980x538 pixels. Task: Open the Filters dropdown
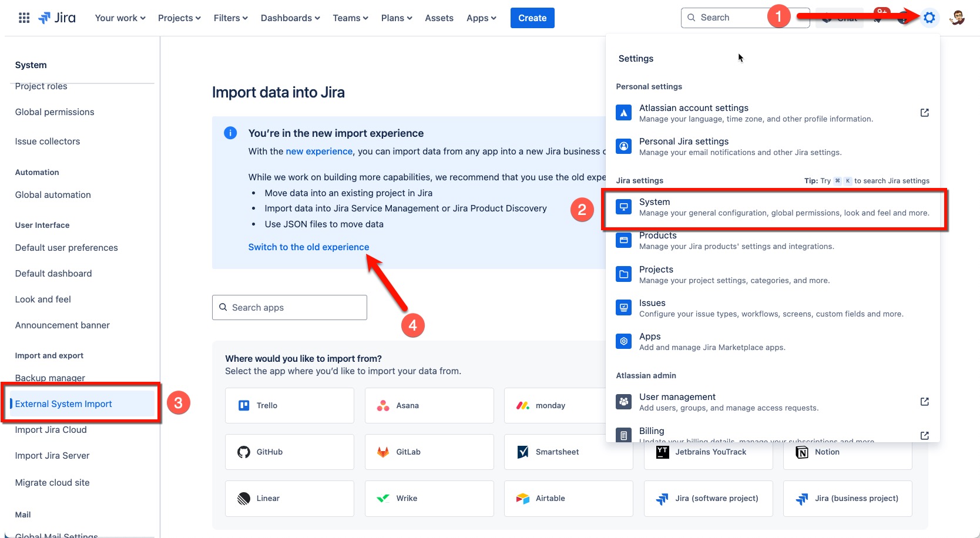coord(230,18)
